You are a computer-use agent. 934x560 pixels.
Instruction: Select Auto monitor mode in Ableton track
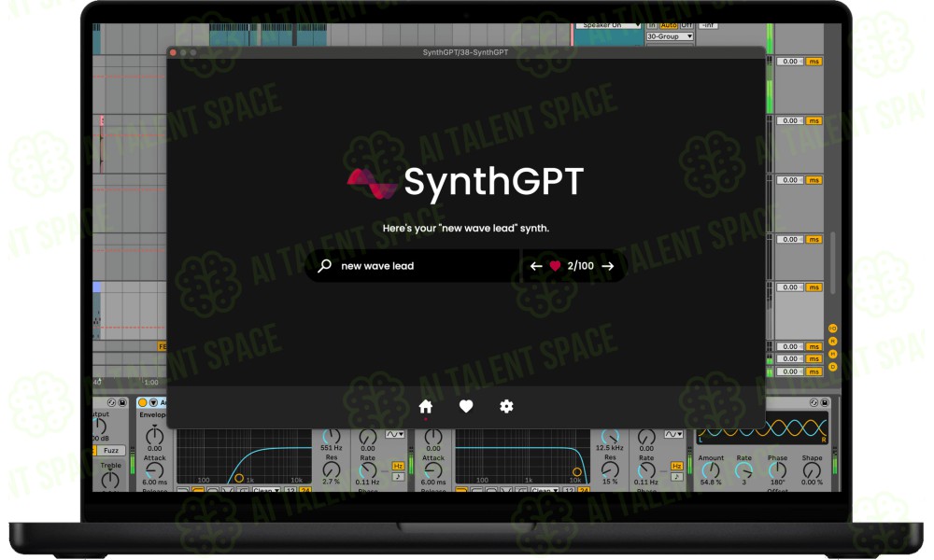coord(669,25)
